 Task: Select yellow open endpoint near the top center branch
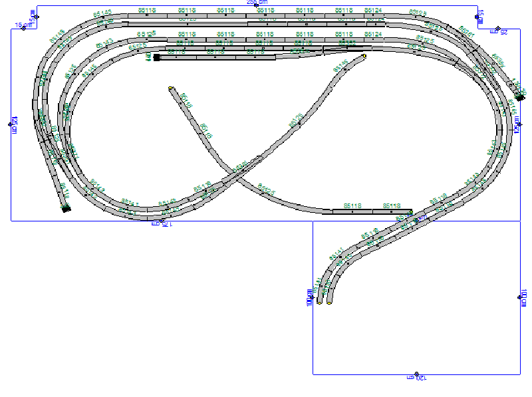pos(364,57)
